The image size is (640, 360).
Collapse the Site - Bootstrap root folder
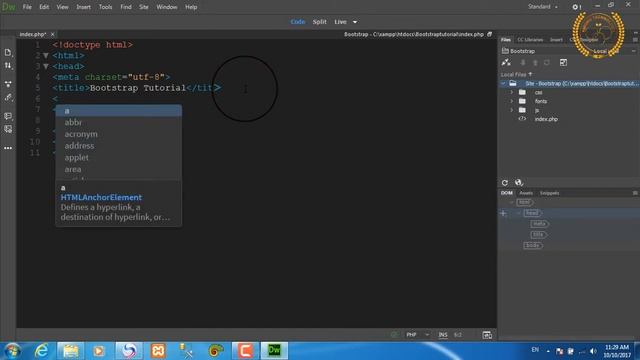[x=504, y=84]
